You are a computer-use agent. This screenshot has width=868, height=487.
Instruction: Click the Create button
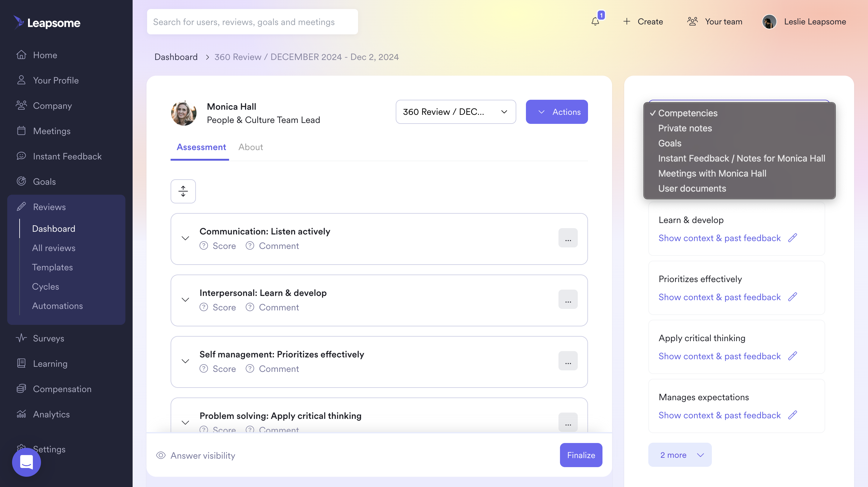pyautogui.click(x=643, y=22)
